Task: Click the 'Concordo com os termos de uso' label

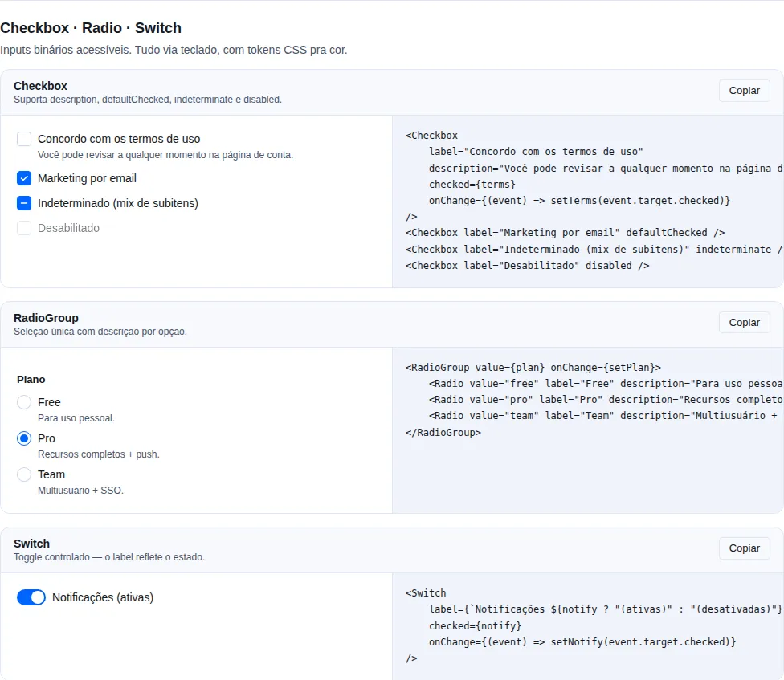Action: point(119,139)
